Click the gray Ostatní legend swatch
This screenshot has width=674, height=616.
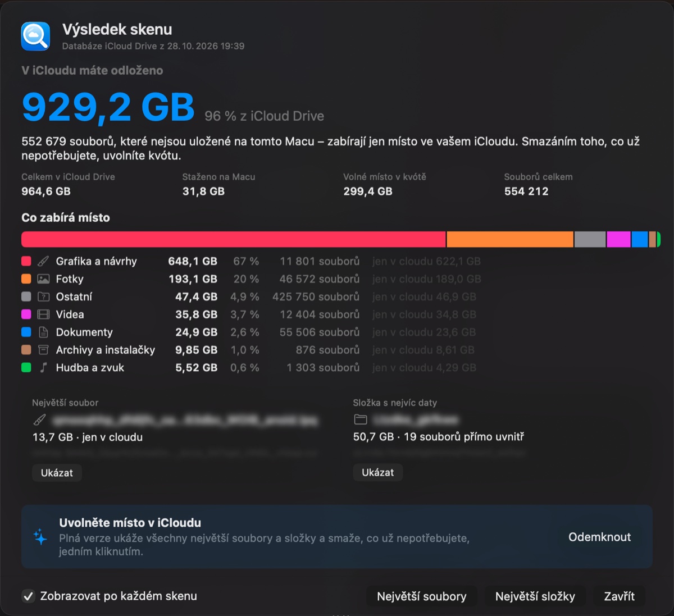point(26,296)
